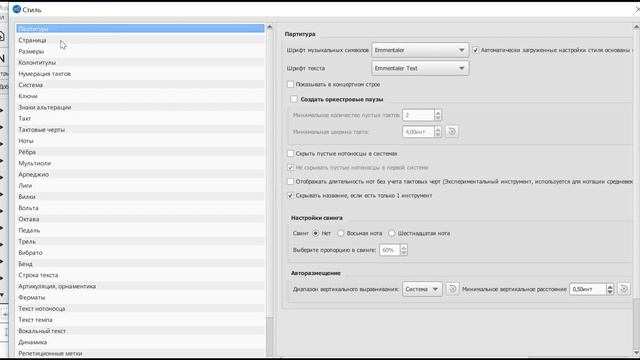
Task: Select 'Арпеджио' list item
Action: tap(140, 174)
